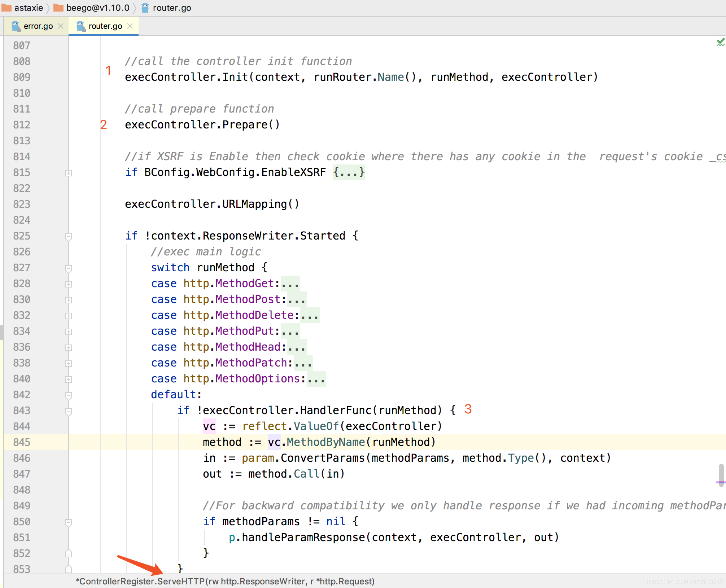Click the '//call prepare function' comment
This screenshot has height=588, width=726.
click(x=199, y=109)
